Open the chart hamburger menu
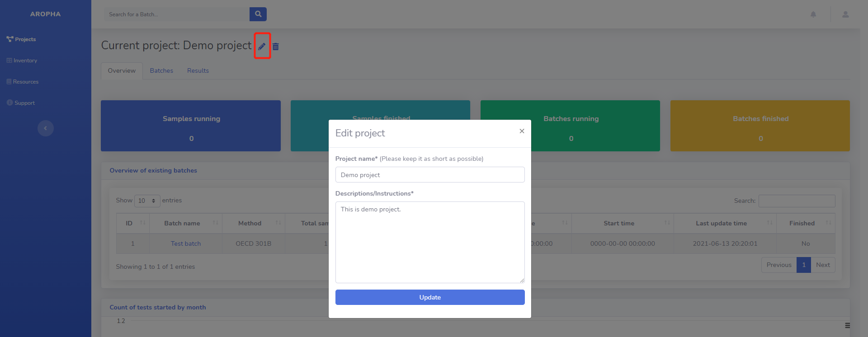Screen dimensions: 868x337 point(847,325)
